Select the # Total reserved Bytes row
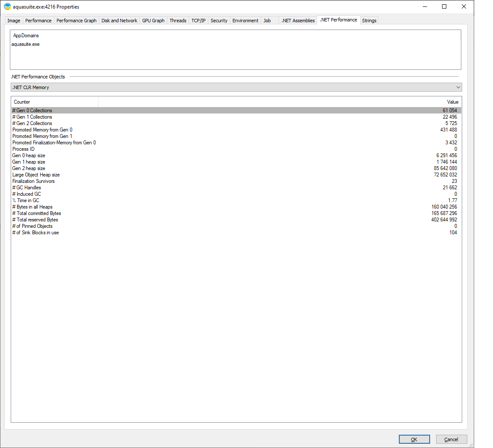This screenshot has height=448, width=493. coord(236,220)
